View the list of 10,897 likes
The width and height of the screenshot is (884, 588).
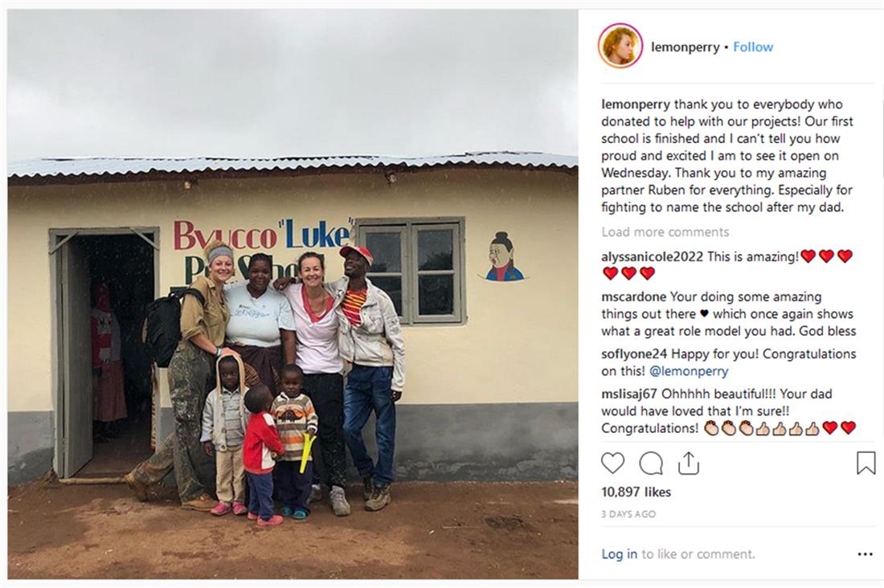[x=636, y=492]
